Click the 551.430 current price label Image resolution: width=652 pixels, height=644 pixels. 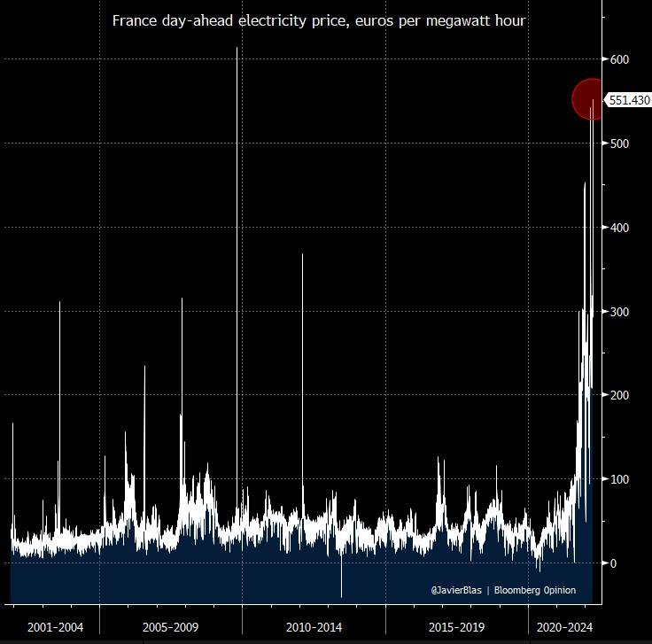coord(629,101)
